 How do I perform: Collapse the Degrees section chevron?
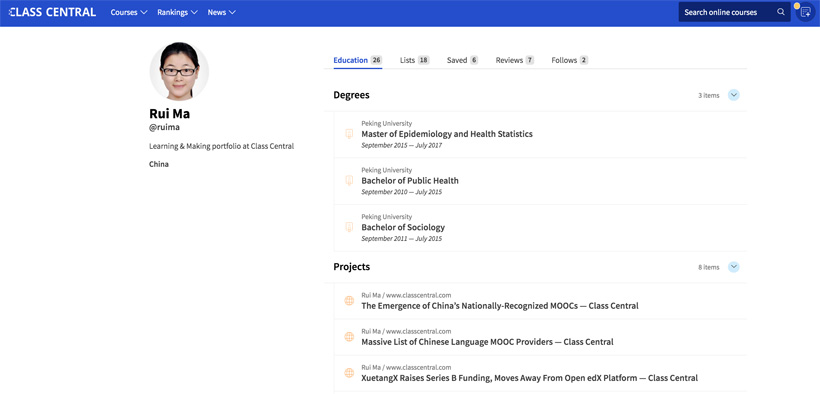point(734,95)
